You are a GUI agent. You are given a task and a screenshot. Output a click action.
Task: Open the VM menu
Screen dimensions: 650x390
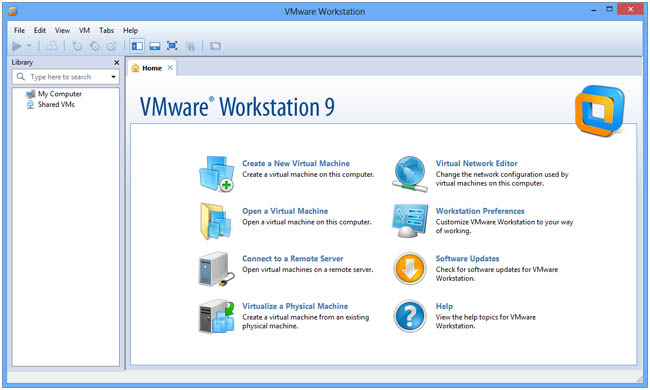84,30
